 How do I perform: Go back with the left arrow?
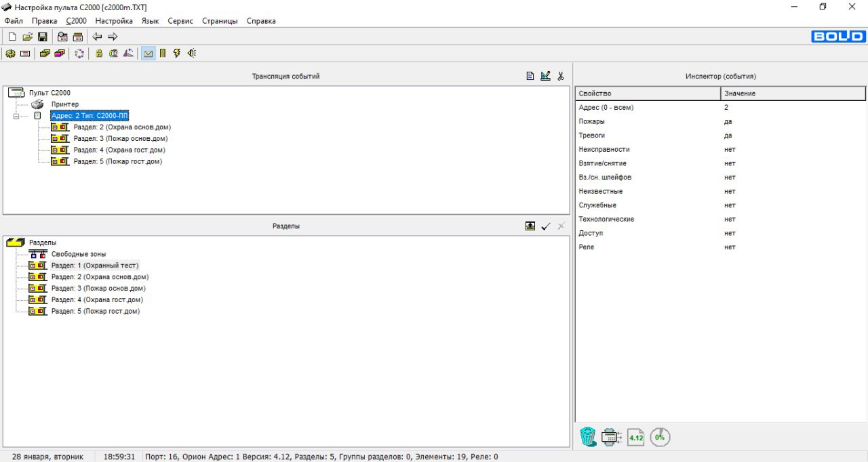pos(98,37)
